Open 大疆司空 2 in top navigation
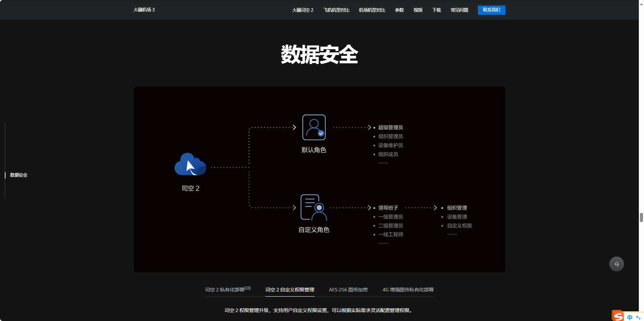The width and height of the screenshot is (644, 321). click(302, 10)
